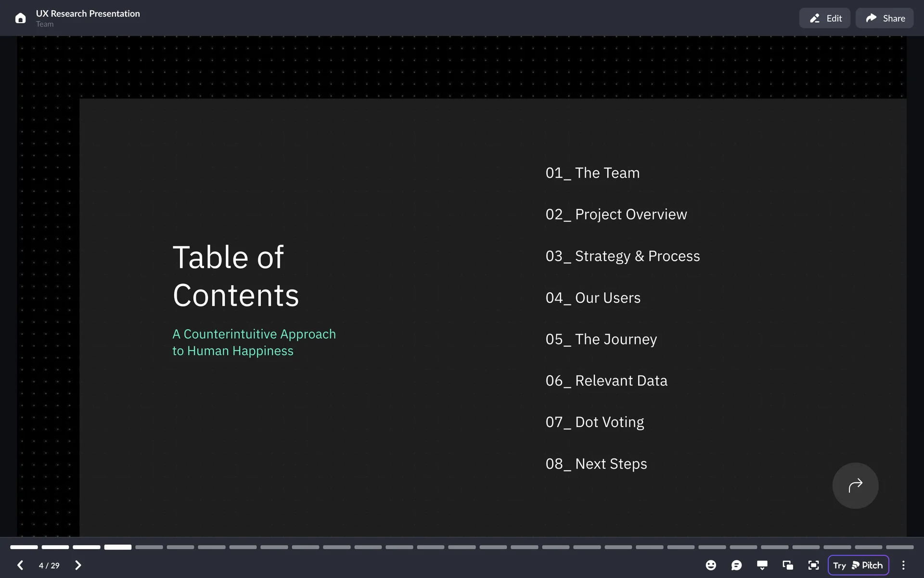The height and width of the screenshot is (578, 924).
Task: Jump to fifth slide progress segment
Action: (x=149, y=547)
